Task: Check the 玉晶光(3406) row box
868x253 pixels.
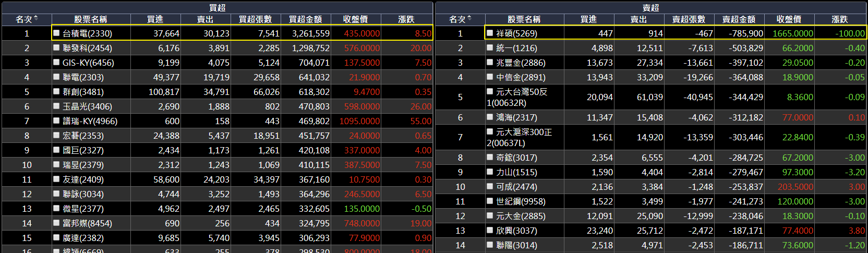Action: tap(56, 106)
